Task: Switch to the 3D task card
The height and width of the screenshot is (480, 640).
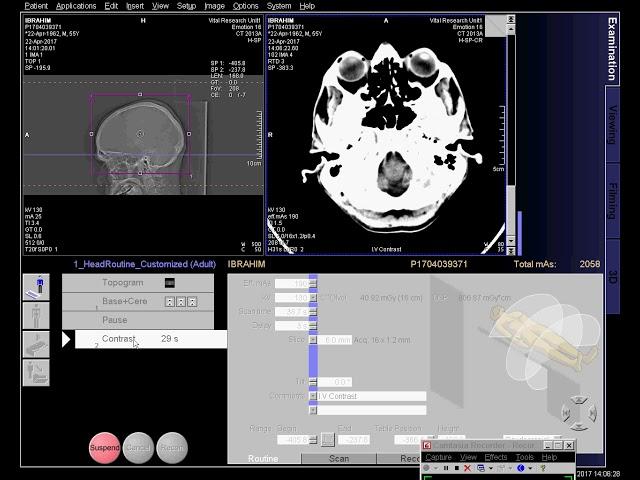Action: tap(612, 277)
